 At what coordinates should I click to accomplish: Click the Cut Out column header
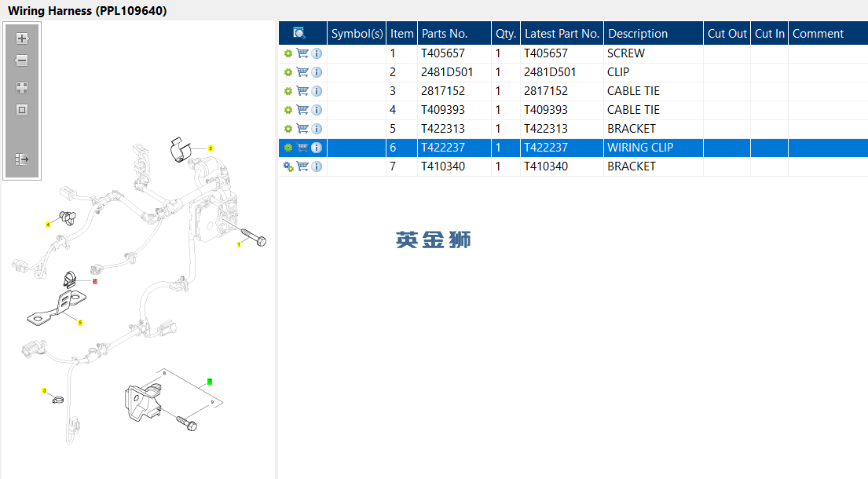click(727, 33)
